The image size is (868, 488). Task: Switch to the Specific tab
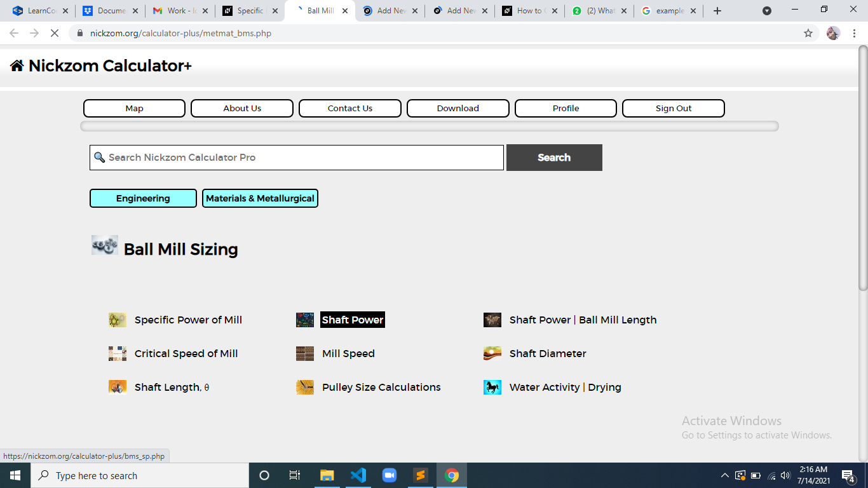pyautogui.click(x=250, y=11)
